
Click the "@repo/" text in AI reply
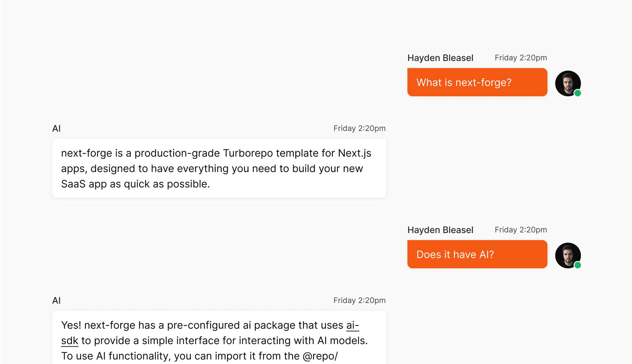(x=320, y=356)
